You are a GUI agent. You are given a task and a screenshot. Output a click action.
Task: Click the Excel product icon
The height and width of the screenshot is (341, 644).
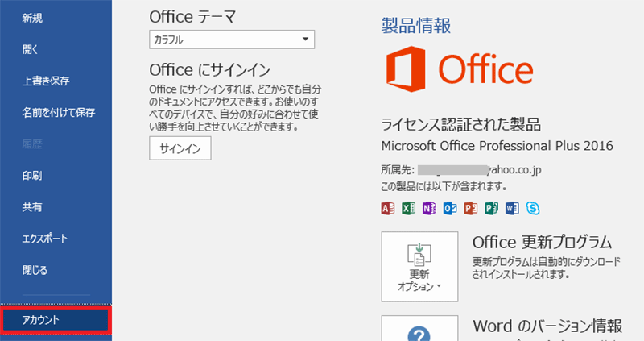click(408, 208)
